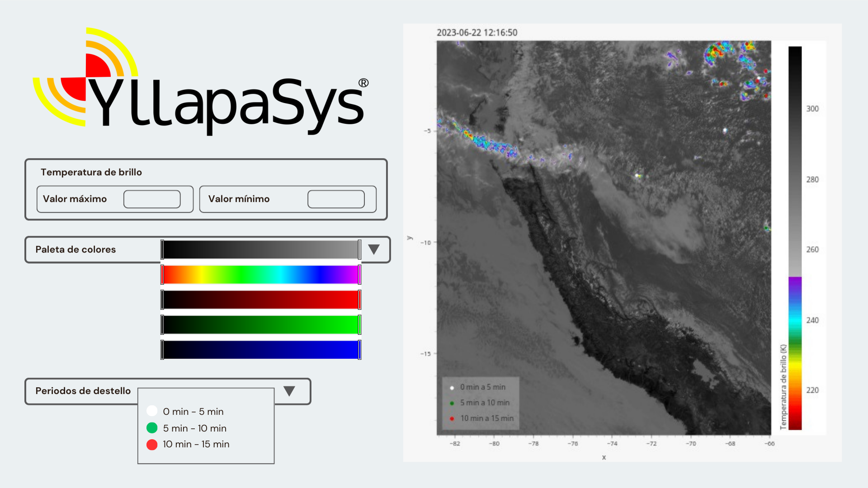The image size is (868, 488).
Task: Select the white 0 min - 5 min circle
Action: pos(152,411)
